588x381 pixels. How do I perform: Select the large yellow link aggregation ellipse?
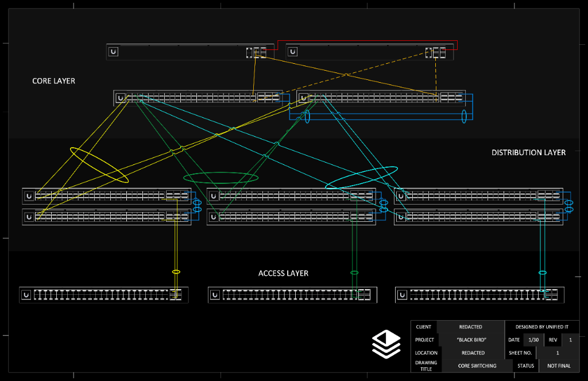click(x=99, y=165)
